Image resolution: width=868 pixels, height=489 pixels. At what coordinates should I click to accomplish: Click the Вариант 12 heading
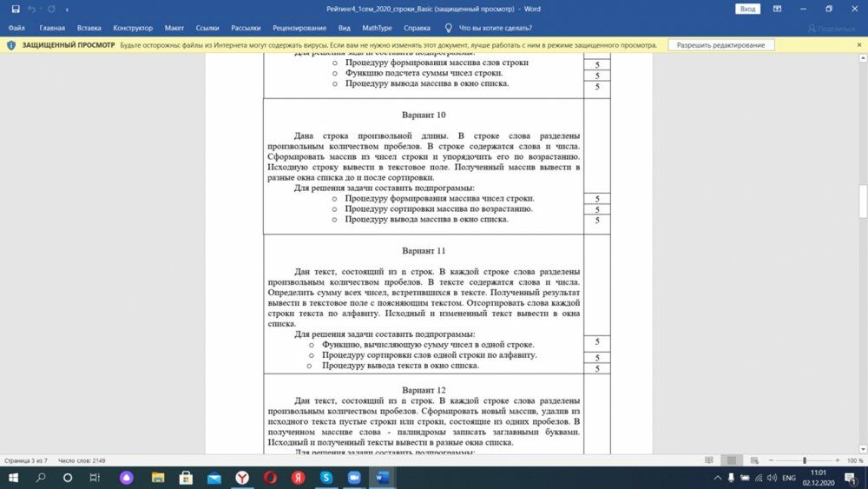point(424,391)
